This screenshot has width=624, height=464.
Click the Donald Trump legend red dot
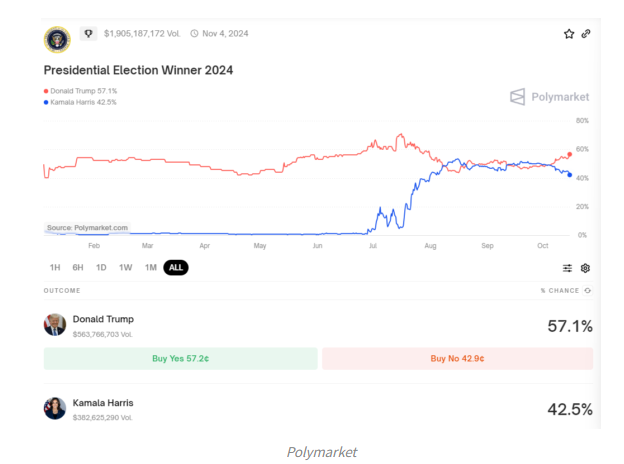click(46, 91)
